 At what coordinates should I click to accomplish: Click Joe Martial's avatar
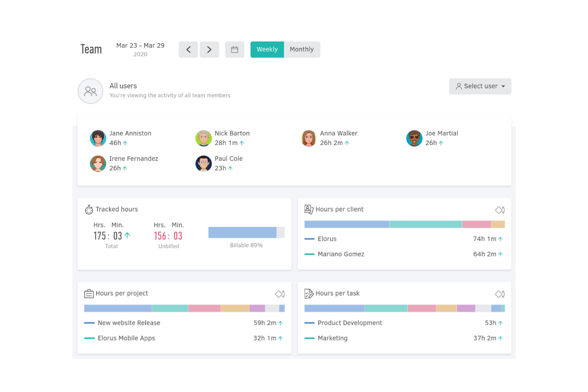[x=414, y=138]
